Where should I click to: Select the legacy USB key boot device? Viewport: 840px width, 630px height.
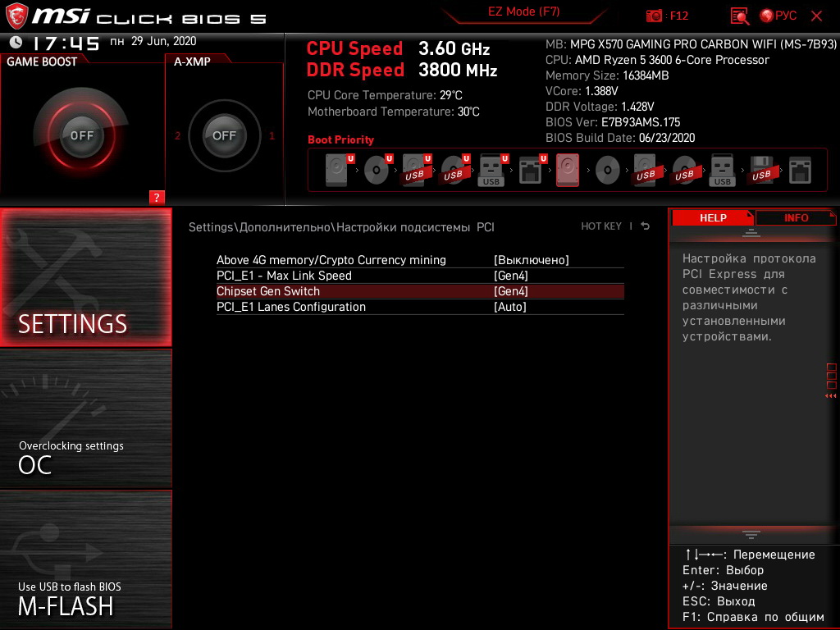[x=723, y=170]
